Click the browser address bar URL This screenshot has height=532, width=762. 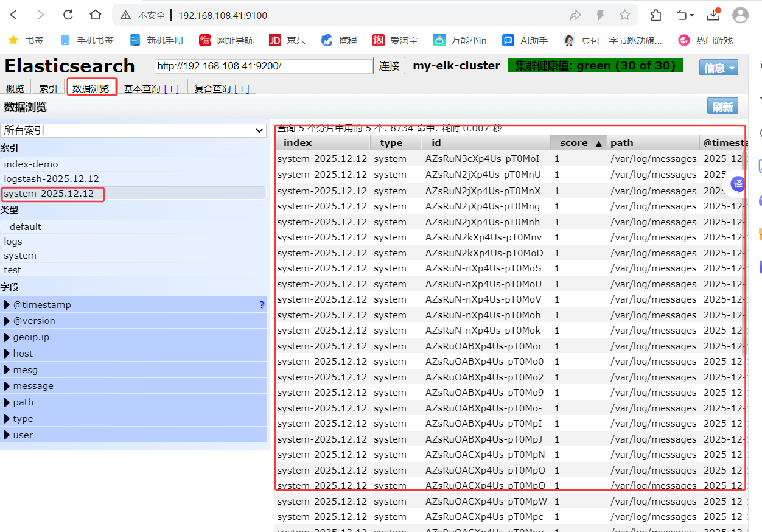pyautogui.click(x=223, y=15)
